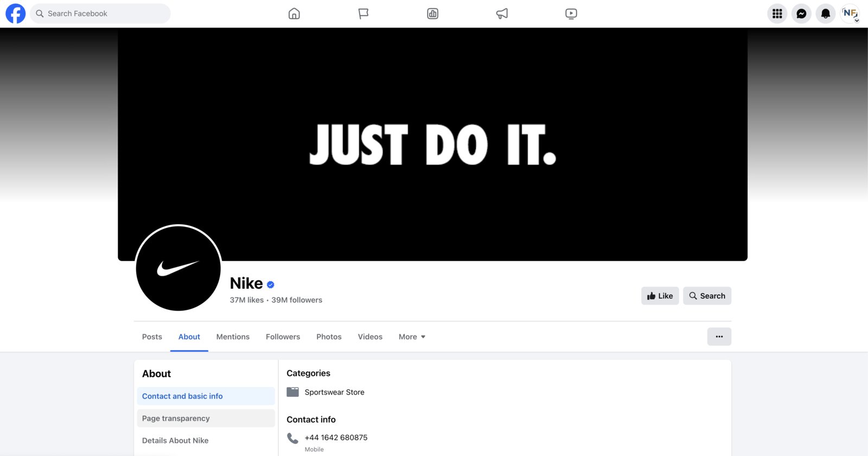Open the notifications bell
The width and height of the screenshot is (868, 456).
coord(826,14)
